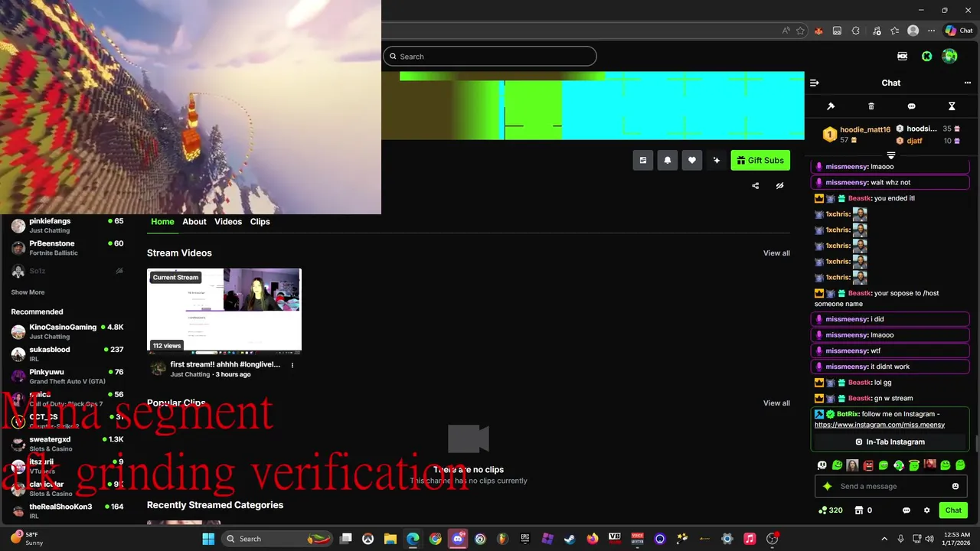Select the angry red face emote
Image resolution: width=980 pixels, height=551 pixels.
868,465
